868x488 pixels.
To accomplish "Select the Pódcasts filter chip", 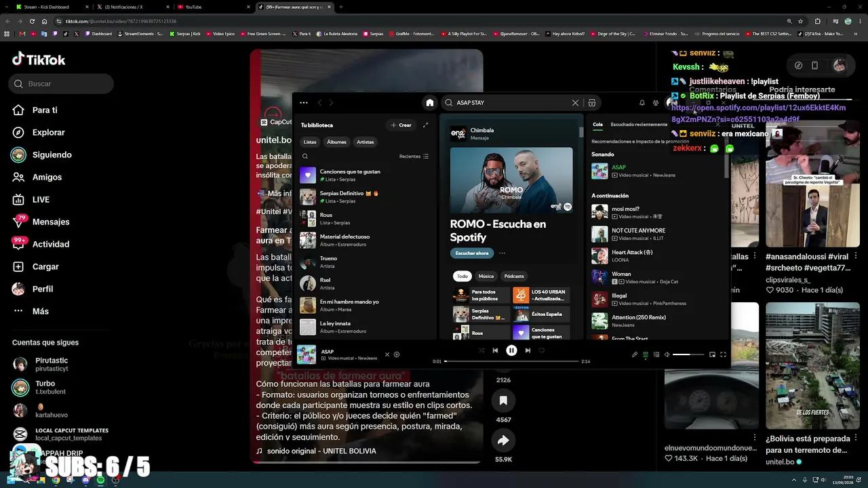I will click(x=514, y=277).
